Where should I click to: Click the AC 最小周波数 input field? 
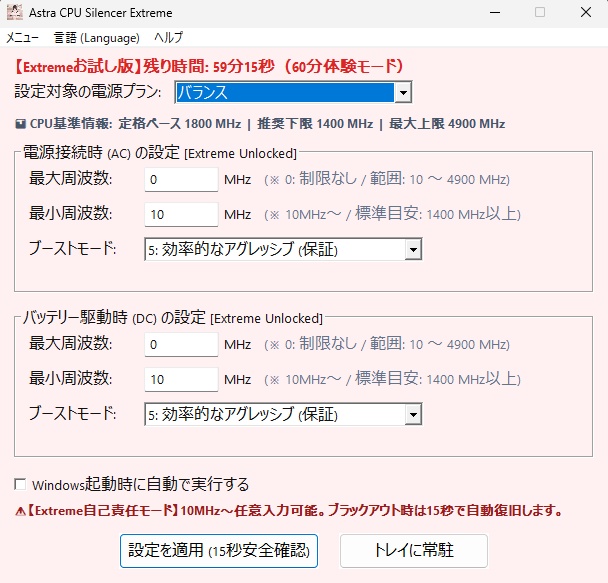pyautogui.click(x=181, y=214)
